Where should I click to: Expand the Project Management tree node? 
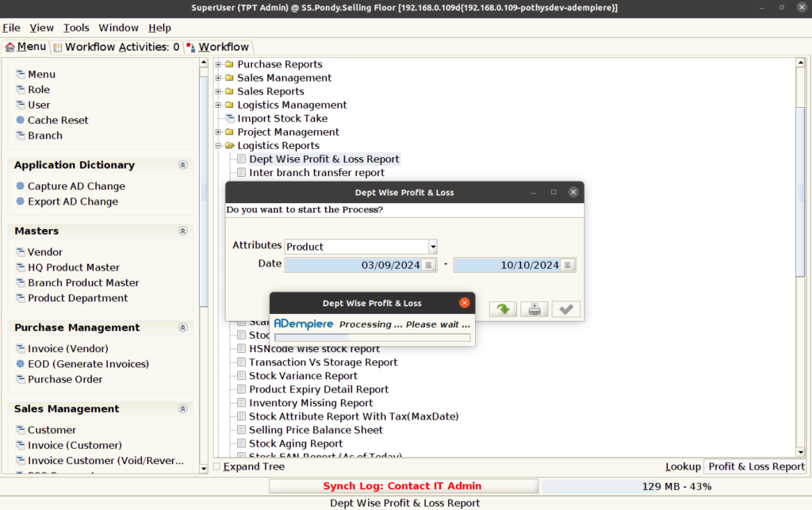[x=218, y=132]
